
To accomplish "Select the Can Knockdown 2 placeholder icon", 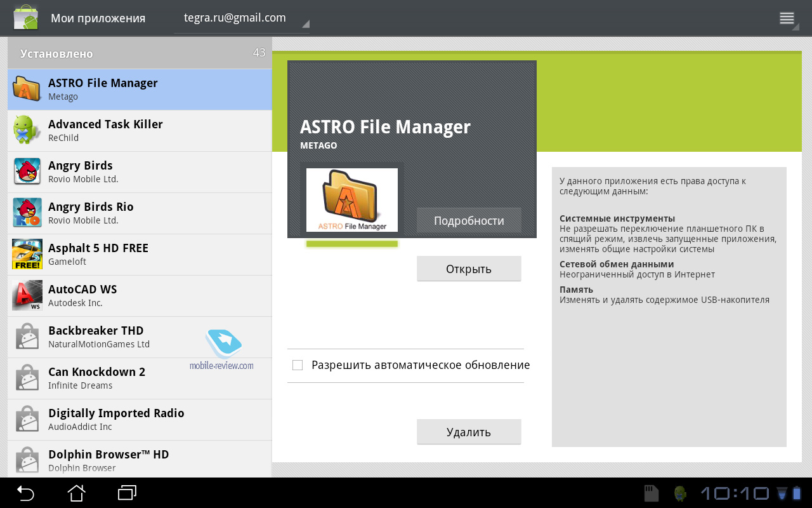I will pos(27,378).
